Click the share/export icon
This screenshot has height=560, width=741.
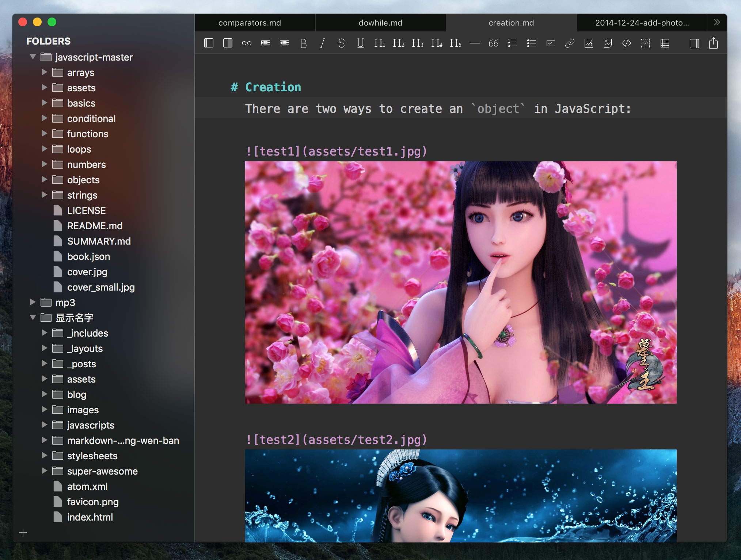click(x=713, y=43)
